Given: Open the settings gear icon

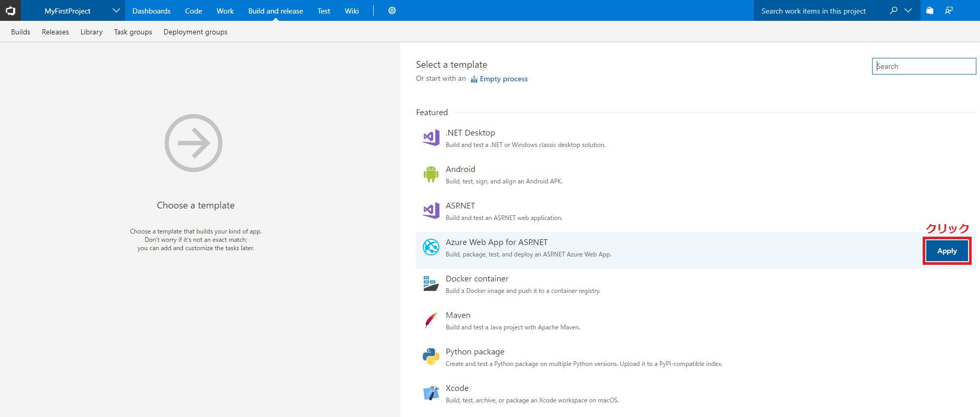Looking at the screenshot, I should pos(392,10).
